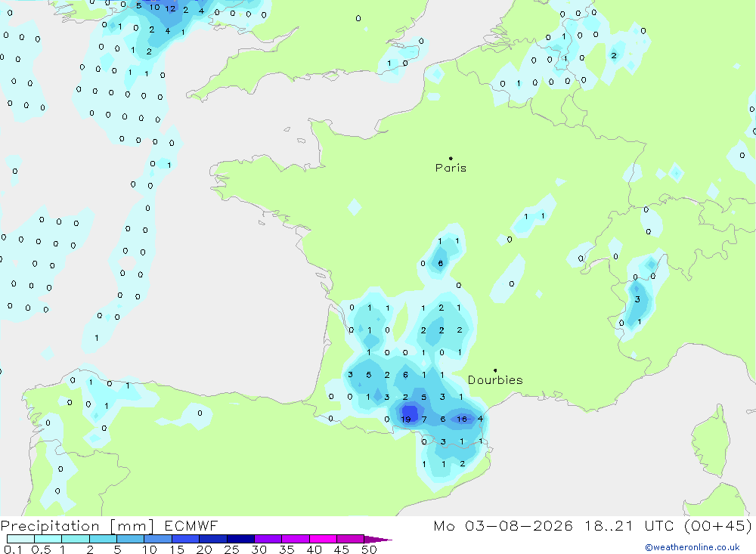Pick the 20–25 mm dark blue swatch

(x=212, y=539)
